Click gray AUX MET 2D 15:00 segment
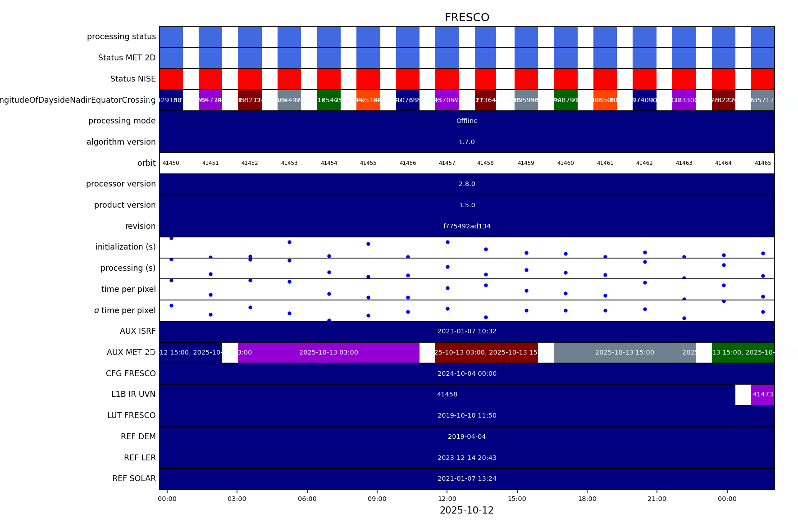798x532 pixels. [624, 352]
